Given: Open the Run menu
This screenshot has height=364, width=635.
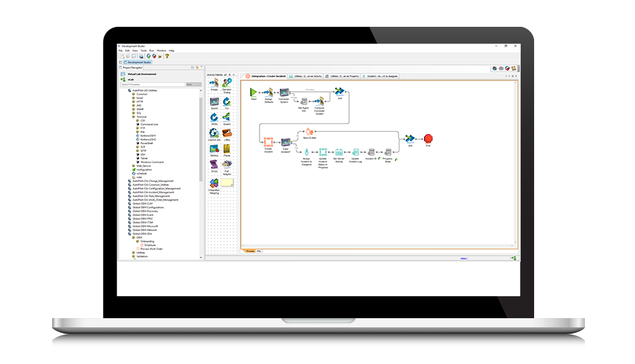Looking at the screenshot, I should click(152, 51).
